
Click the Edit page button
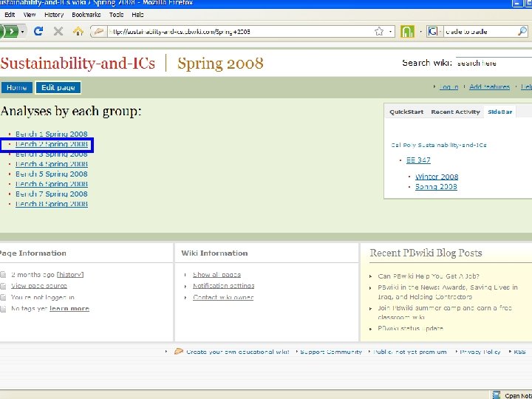click(x=58, y=87)
